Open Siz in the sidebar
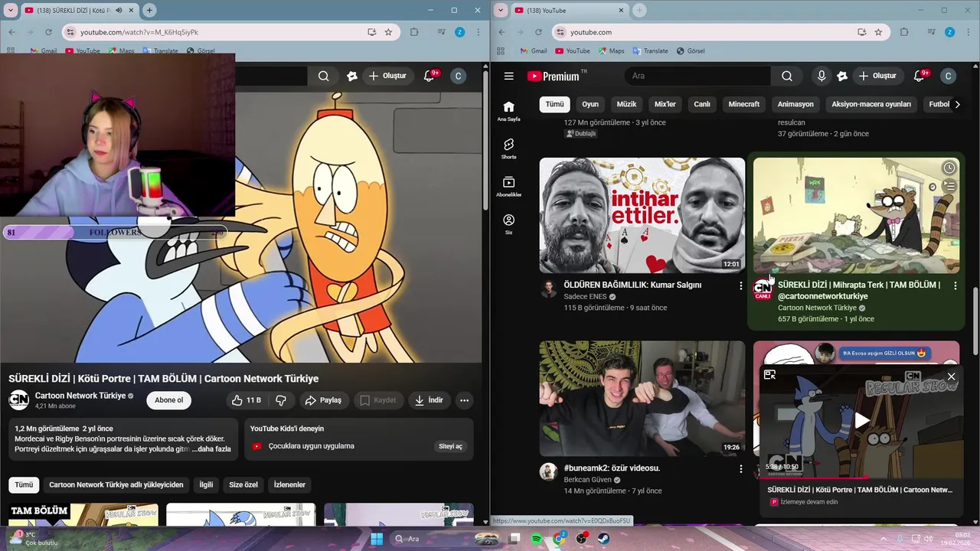This screenshot has height=551, width=980. [508, 224]
